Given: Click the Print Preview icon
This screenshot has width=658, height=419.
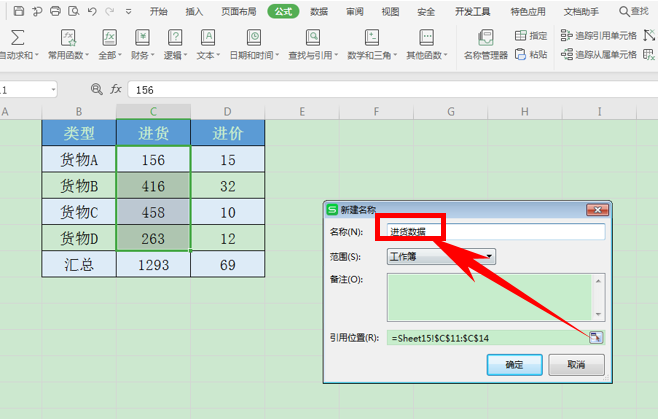Looking at the screenshot, I should pyautogui.click(x=73, y=11).
